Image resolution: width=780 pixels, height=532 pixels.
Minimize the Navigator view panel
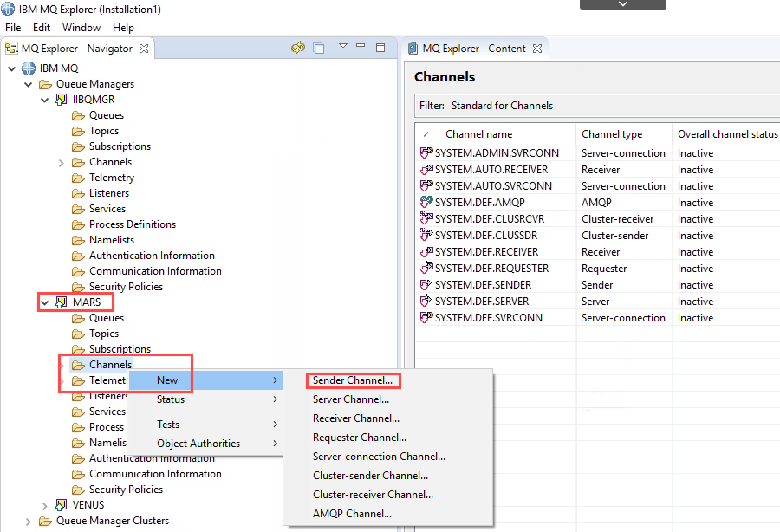(x=361, y=46)
